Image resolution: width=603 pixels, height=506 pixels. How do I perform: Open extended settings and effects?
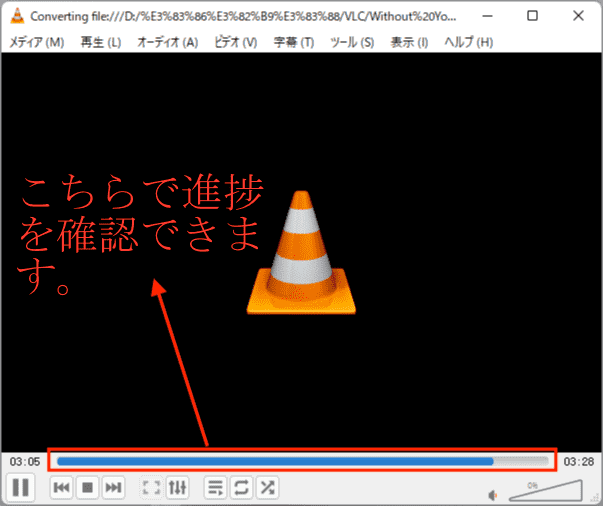(178, 488)
